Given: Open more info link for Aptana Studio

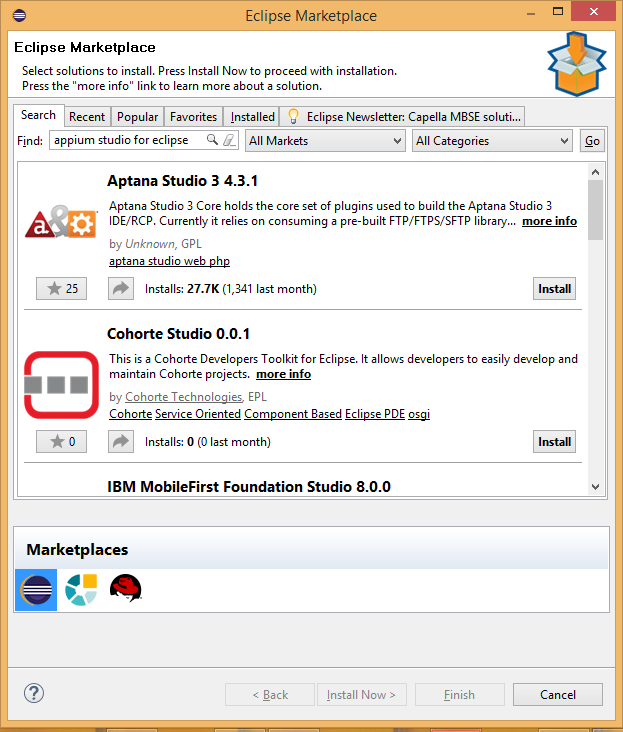Looking at the screenshot, I should pos(549,221).
